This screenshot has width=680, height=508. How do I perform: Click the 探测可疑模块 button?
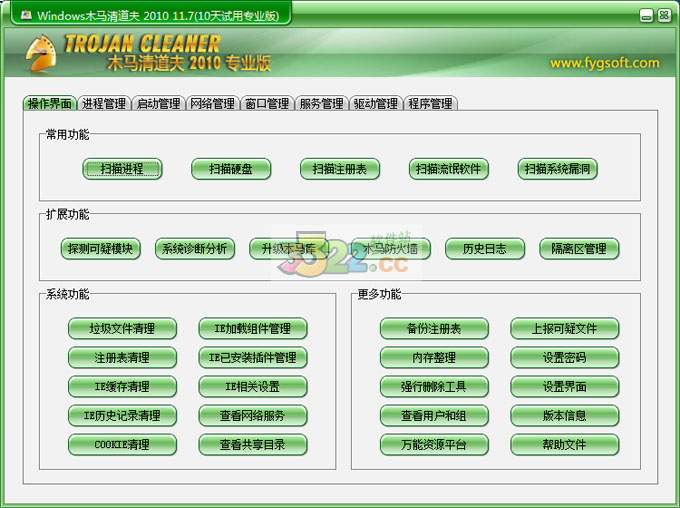point(101,249)
